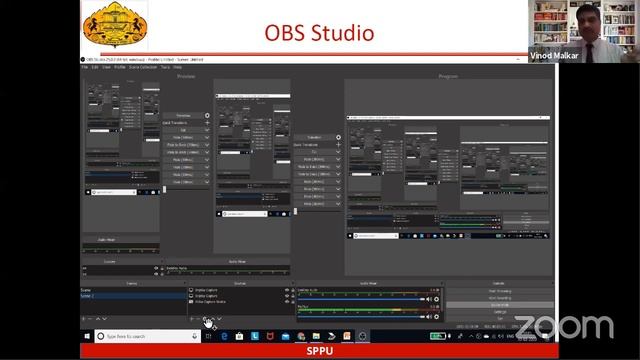
Task: Open the Tools menu in OBS
Action: 165,67
